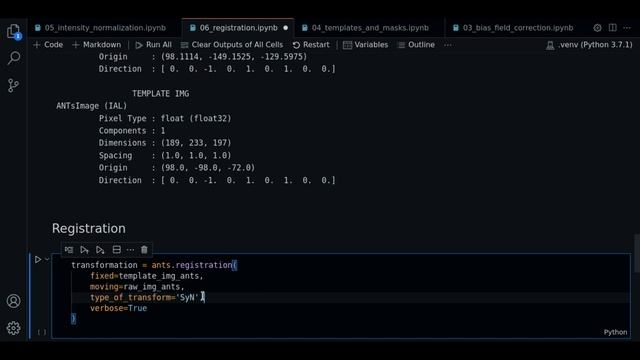The width and height of the screenshot is (640, 360).
Task: Delete the registration cell
Action: click(x=144, y=250)
